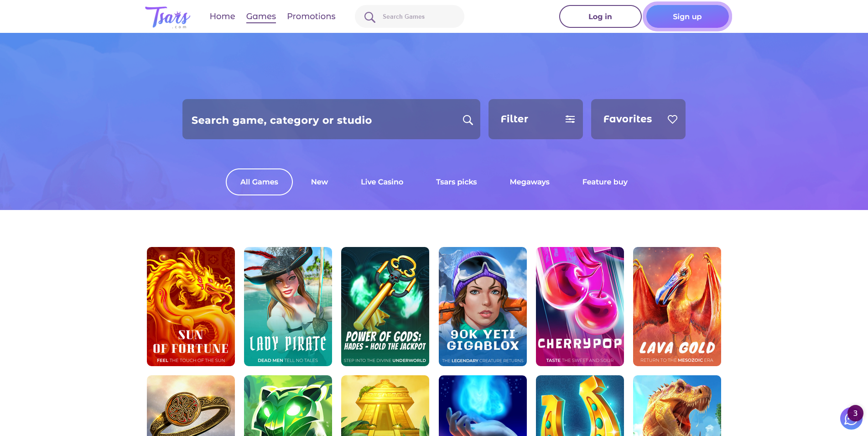The image size is (868, 436).
Task: Open the CherryPop game
Action: [x=580, y=306]
